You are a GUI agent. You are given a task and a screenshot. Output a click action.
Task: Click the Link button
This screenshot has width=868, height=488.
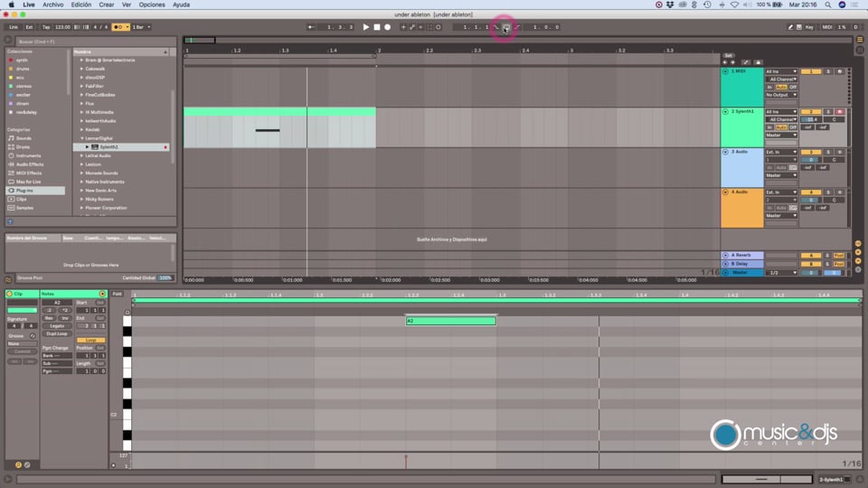coord(14,26)
